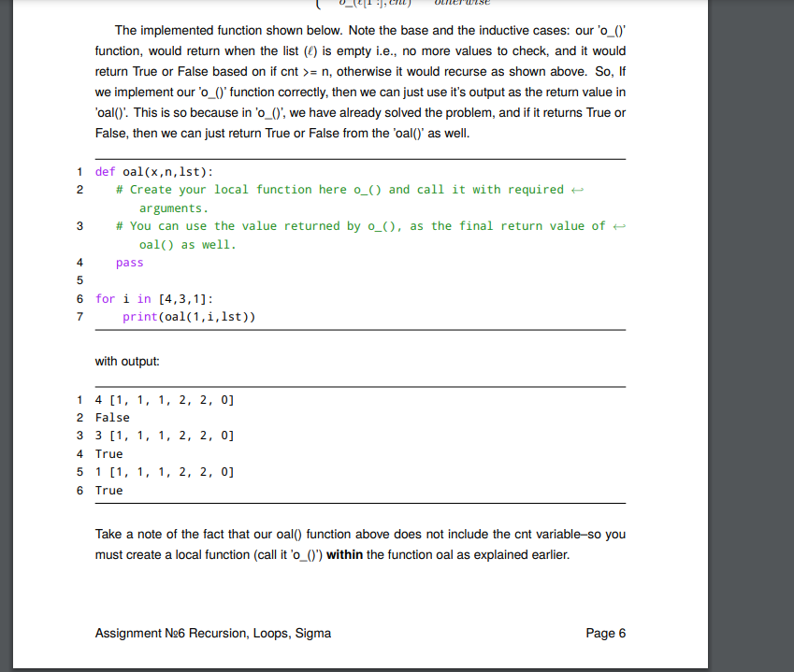This screenshot has height=672, width=794.
Task: Click the sentence 'Take a note of the fact'
Action: [x=361, y=545]
